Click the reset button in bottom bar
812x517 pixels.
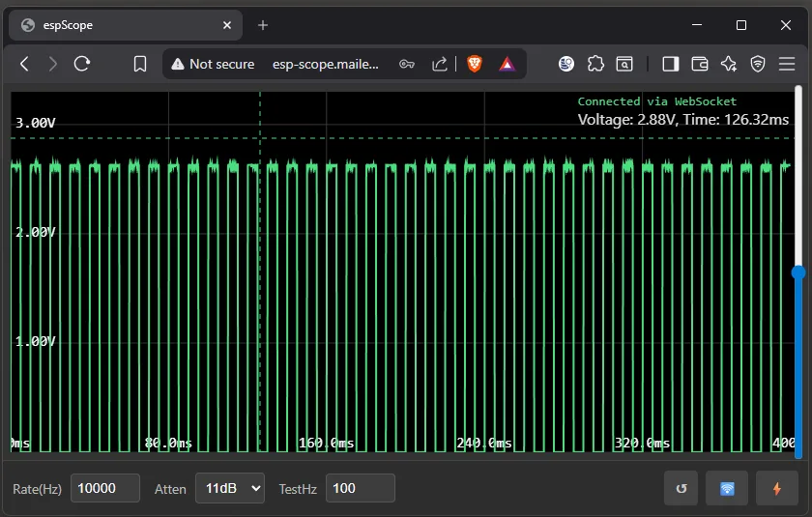[681, 489]
